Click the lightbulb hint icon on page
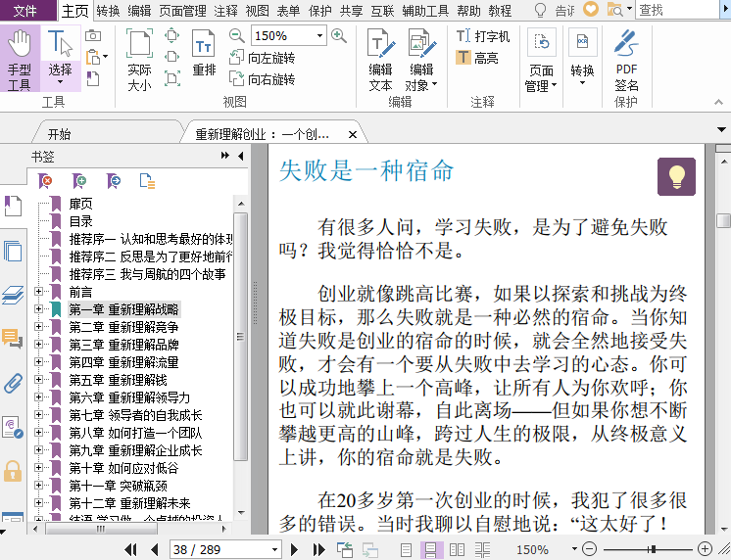The width and height of the screenshot is (731, 560). coord(676,176)
